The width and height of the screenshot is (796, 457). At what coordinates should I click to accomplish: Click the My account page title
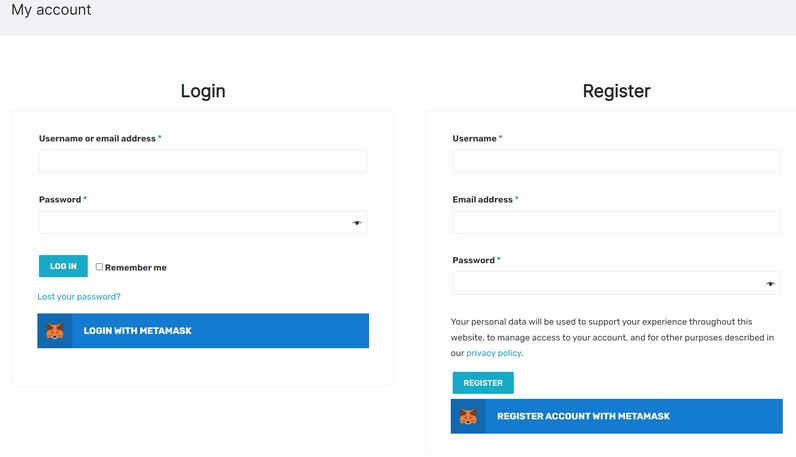pyautogui.click(x=51, y=10)
